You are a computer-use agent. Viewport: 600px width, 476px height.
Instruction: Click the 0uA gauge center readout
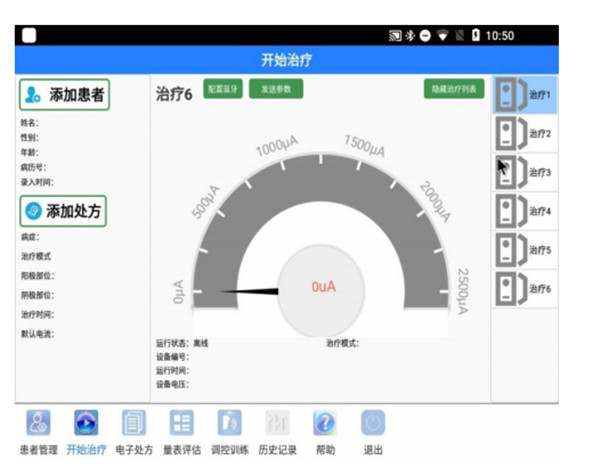point(323,287)
